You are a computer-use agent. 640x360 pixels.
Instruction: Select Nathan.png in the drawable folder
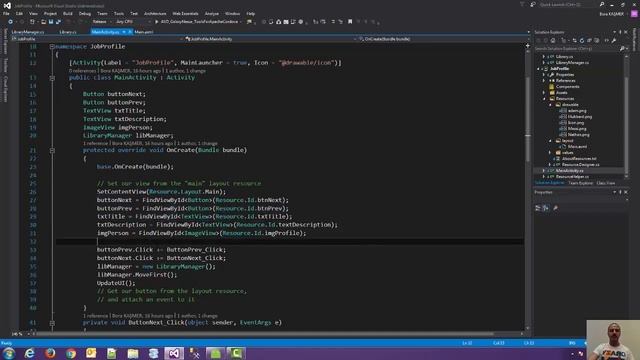(578, 135)
